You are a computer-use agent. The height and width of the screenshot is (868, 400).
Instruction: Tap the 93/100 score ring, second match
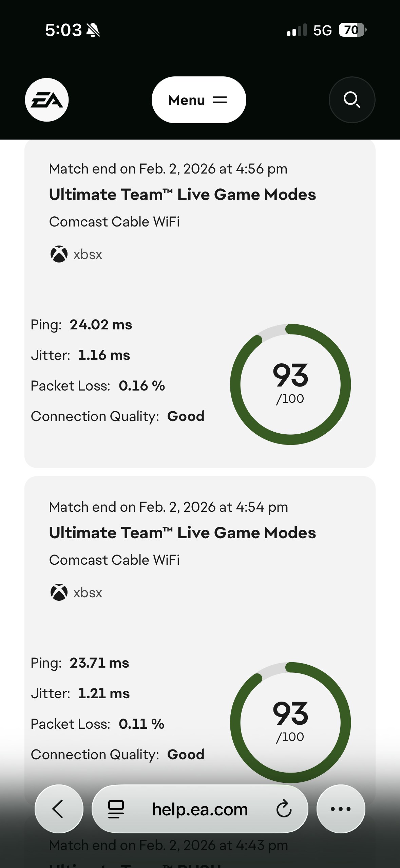[290, 722]
